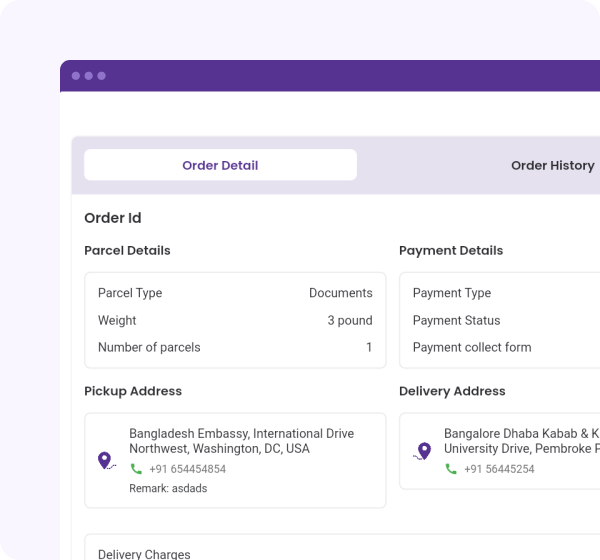Screen dimensions: 600x560
Task: Click pickup phone number +91 654454854
Action: click(x=187, y=469)
